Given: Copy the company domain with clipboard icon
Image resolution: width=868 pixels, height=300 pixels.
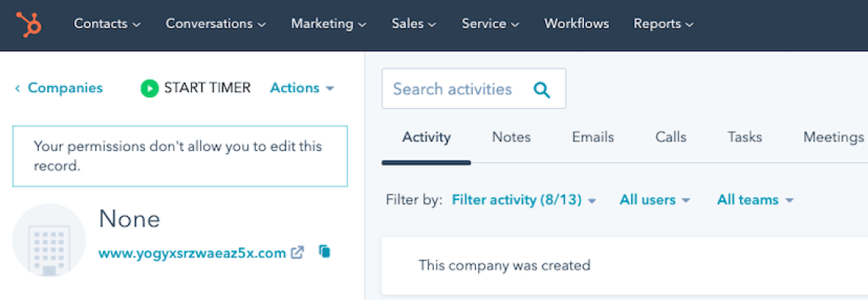Looking at the screenshot, I should point(324,252).
